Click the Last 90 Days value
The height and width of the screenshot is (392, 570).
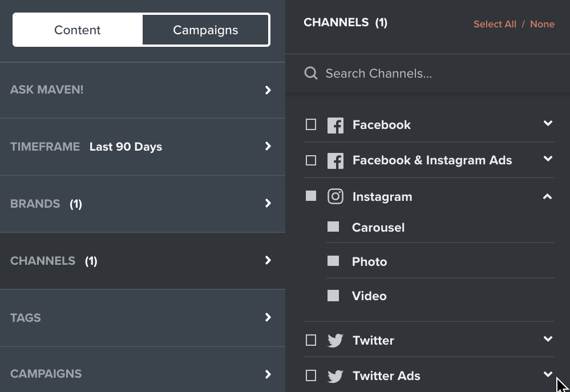[126, 147]
